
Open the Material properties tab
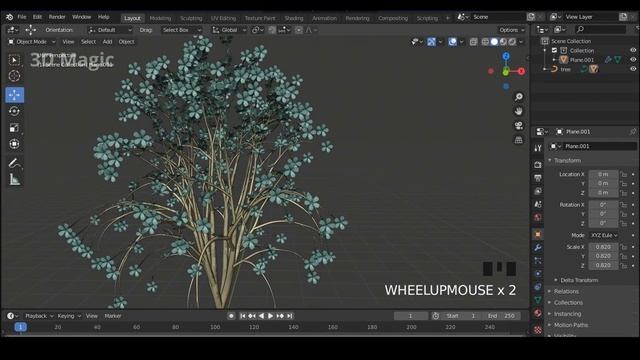[x=538, y=313]
